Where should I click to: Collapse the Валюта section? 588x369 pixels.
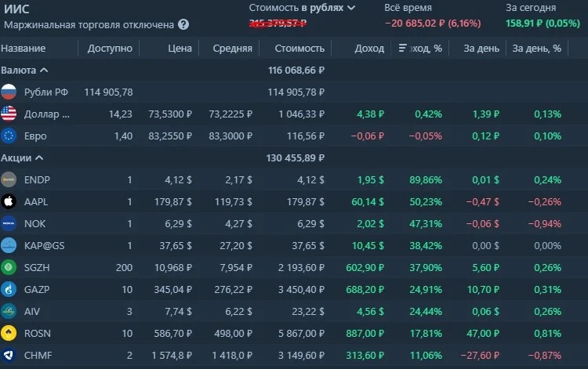44,70
